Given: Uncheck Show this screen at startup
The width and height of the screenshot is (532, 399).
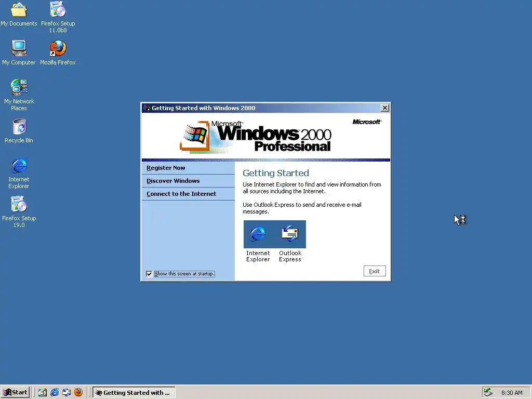Looking at the screenshot, I should tap(149, 274).
